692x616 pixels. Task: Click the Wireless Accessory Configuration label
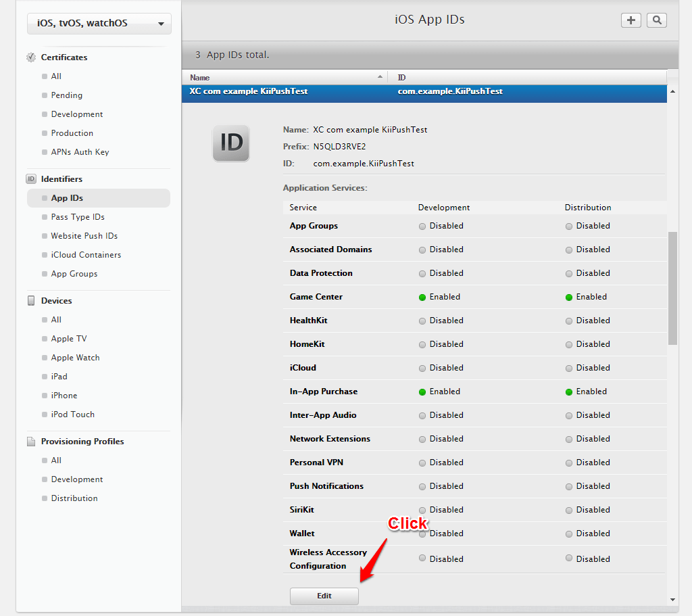pos(328,559)
